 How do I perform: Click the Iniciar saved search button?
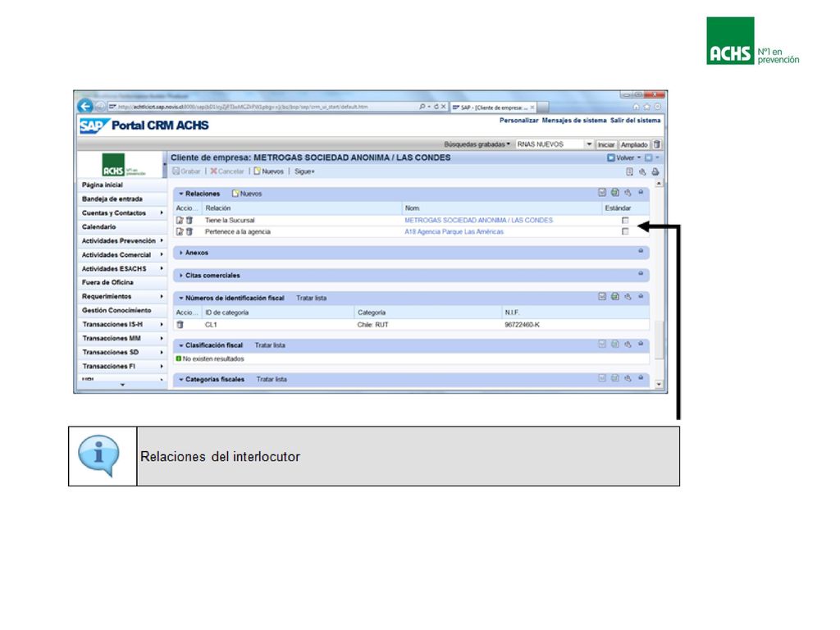(606, 144)
